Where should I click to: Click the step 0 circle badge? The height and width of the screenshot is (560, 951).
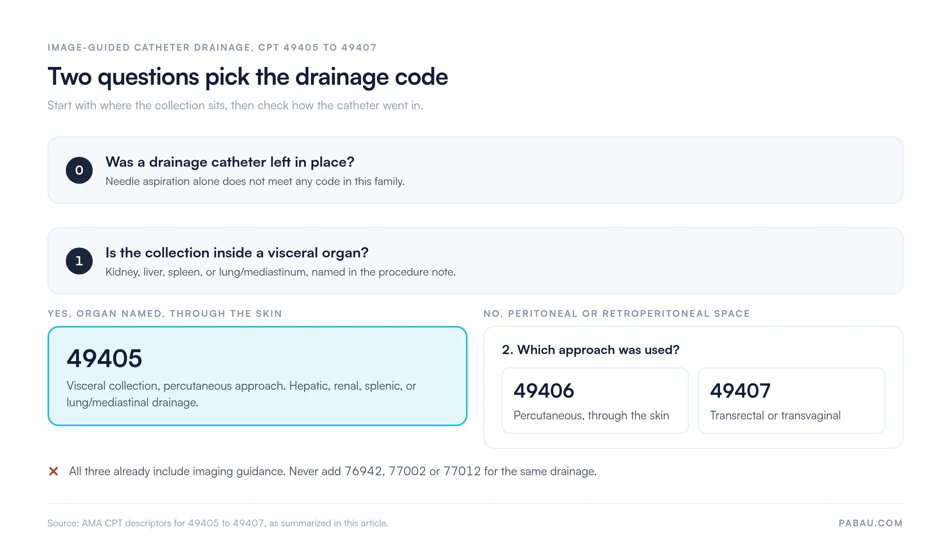[79, 170]
